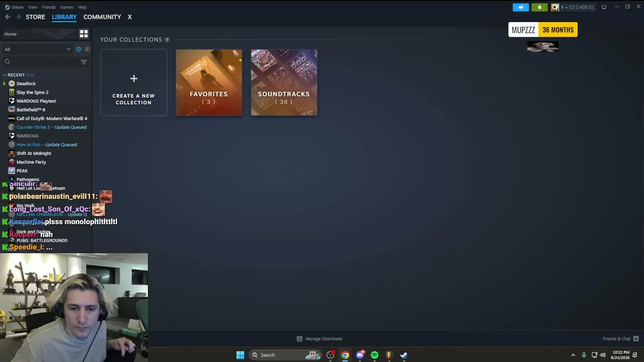Click the library search field
Viewport: 644px width, 362px height.
[x=40, y=62]
